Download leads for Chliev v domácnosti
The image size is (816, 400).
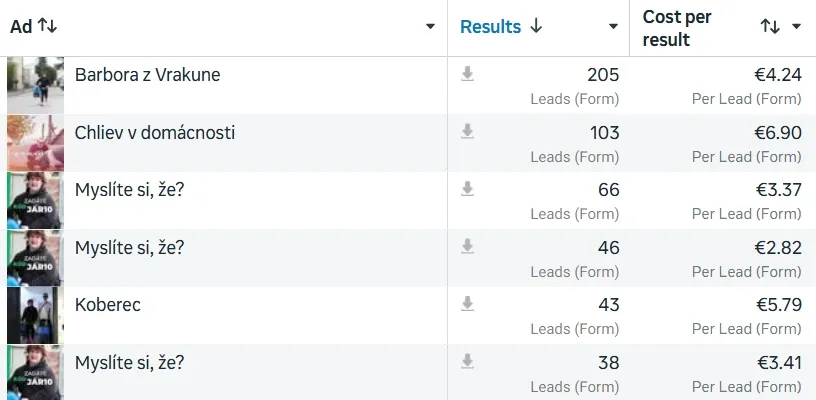click(x=467, y=132)
